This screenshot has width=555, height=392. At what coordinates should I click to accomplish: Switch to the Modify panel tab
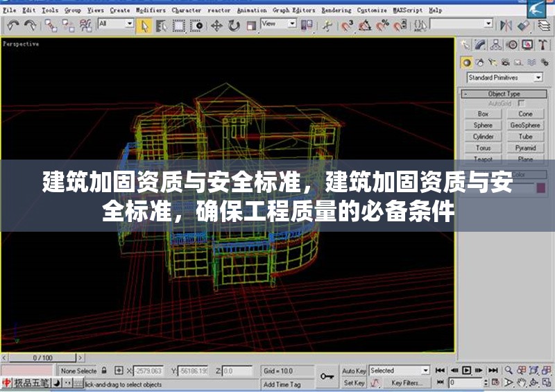[x=480, y=45]
